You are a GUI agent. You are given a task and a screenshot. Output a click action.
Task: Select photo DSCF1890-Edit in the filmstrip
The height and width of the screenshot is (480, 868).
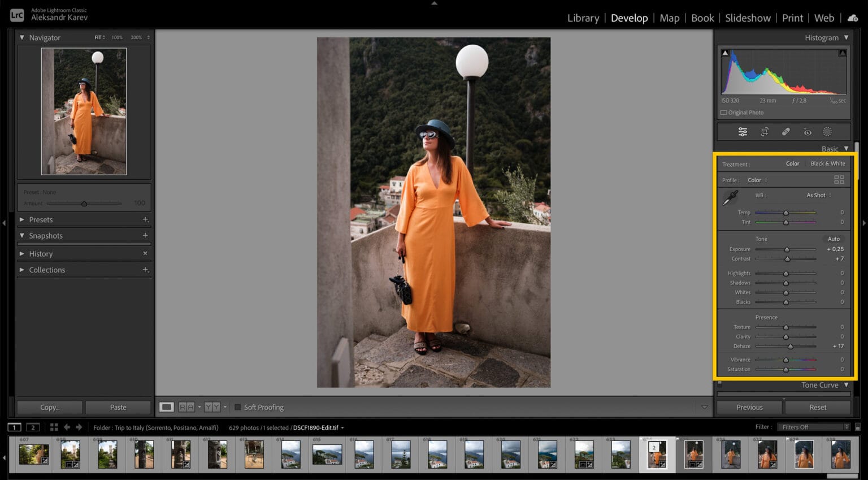pyautogui.click(x=657, y=452)
